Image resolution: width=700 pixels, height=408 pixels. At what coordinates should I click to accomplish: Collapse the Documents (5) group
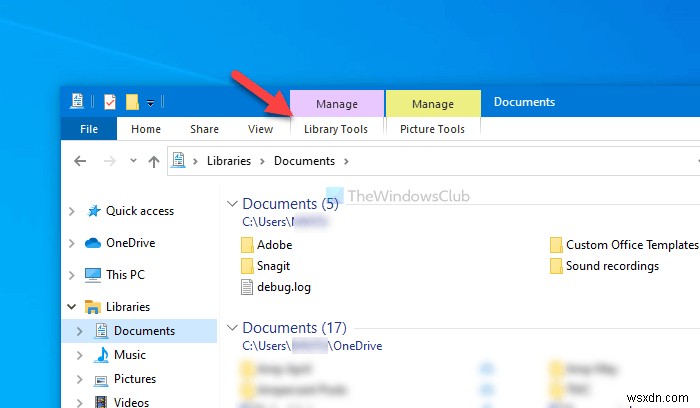[x=232, y=204]
